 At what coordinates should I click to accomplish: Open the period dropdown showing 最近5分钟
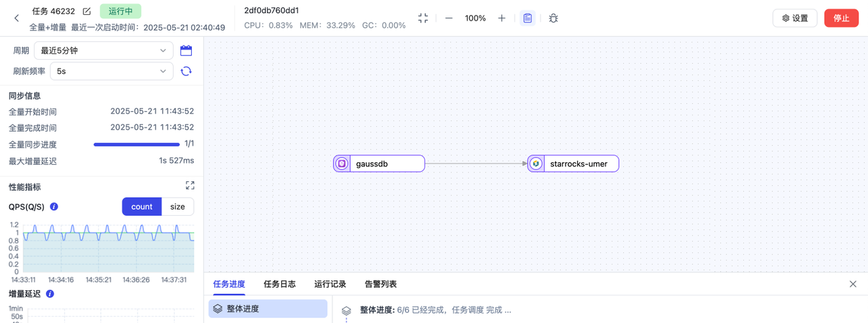pos(104,50)
